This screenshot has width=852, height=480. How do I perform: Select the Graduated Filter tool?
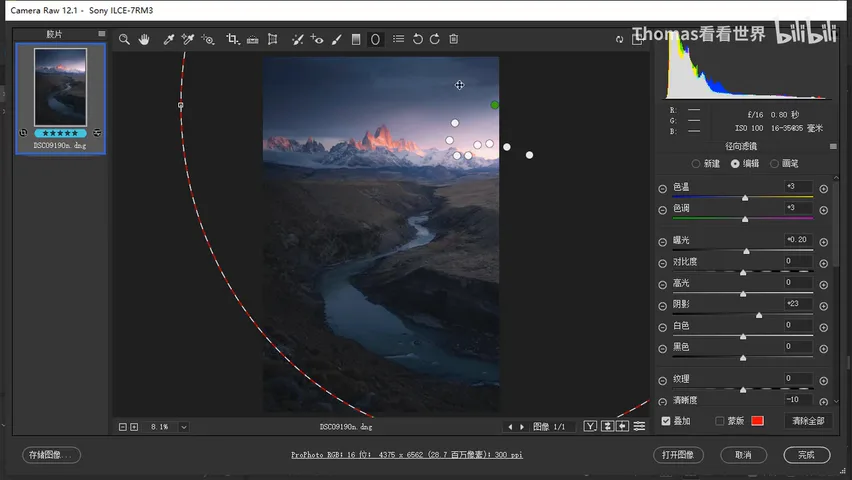coord(356,39)
